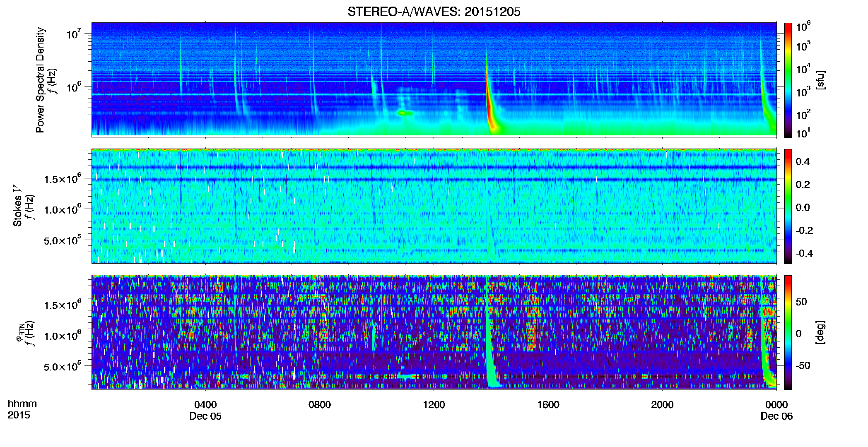The width and height of the screenshot is (868, 447).
Task: Click the degrees φRTN colorbar
Action: [788, 332]
